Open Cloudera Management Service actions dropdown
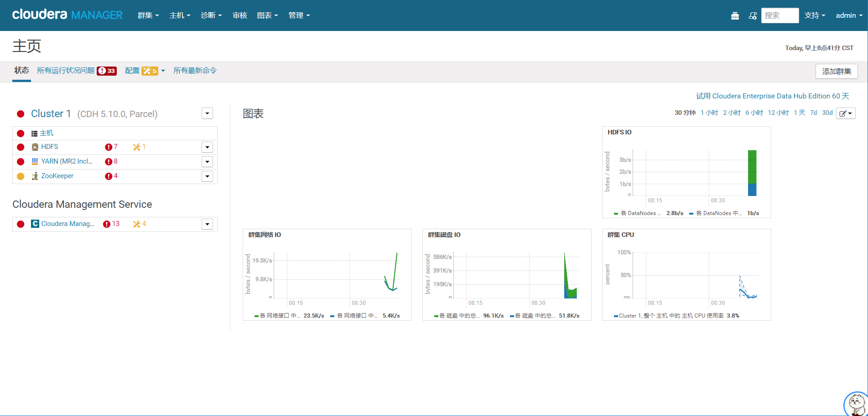 [x=208, y=224]
